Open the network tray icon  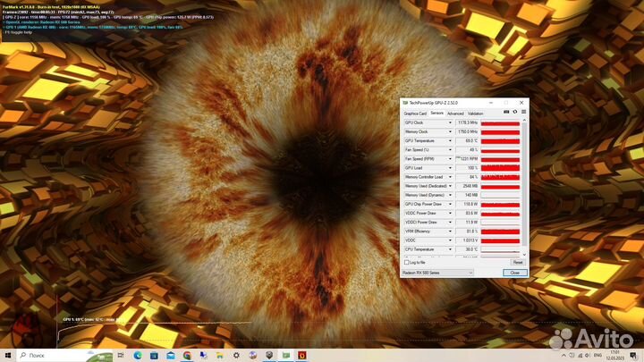point(580,356)
